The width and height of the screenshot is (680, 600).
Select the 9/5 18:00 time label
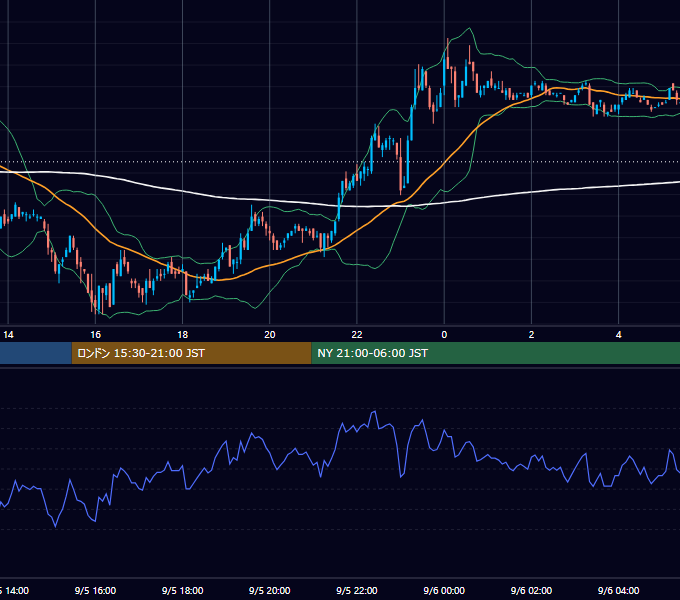182,590
